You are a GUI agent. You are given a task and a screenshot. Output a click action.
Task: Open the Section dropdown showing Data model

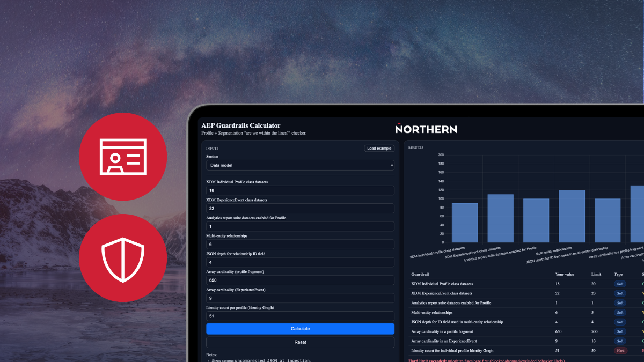tap(301, 166)
